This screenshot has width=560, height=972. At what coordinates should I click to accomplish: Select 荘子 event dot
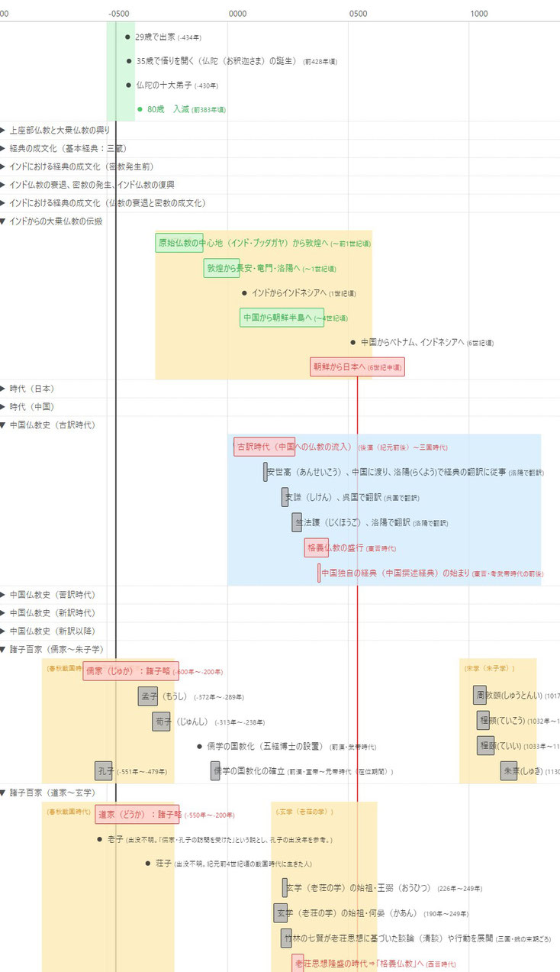[148, 863]
